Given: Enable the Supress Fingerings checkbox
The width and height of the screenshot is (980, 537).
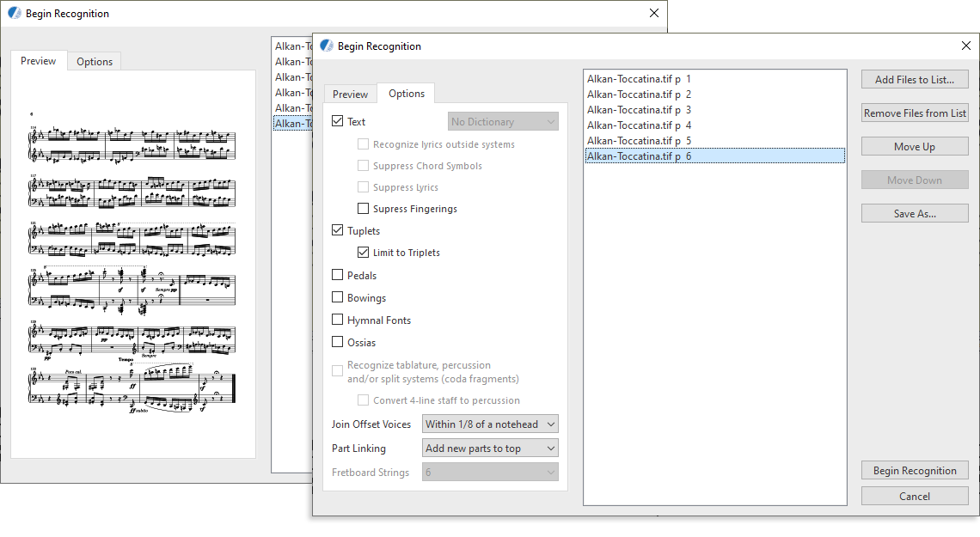Looking at the screenshot, I should pyautogui.click(x=363, y=209).
